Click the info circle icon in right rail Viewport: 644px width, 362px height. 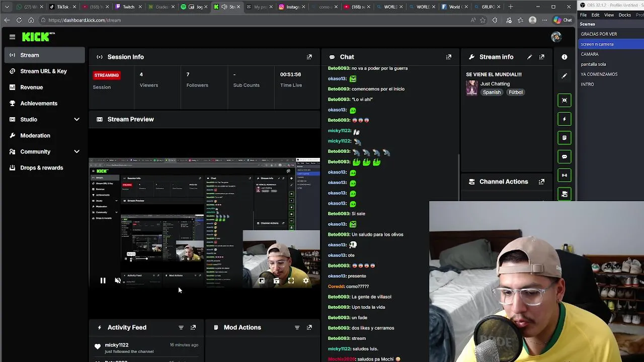(x=565, y=57)
